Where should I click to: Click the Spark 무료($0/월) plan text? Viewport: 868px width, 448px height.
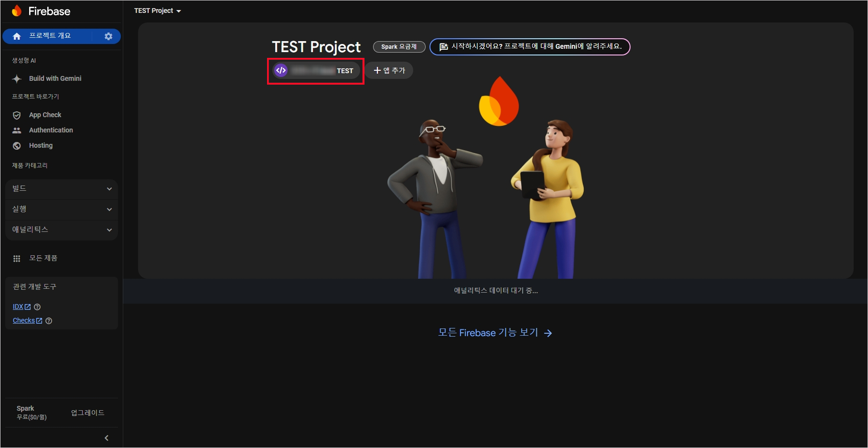(x=32, y=413)
